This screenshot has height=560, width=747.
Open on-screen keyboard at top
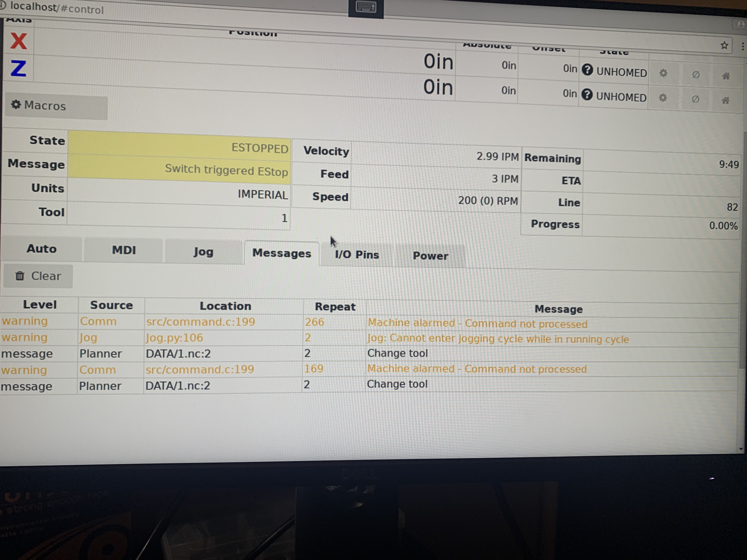[x=366, y=7]
